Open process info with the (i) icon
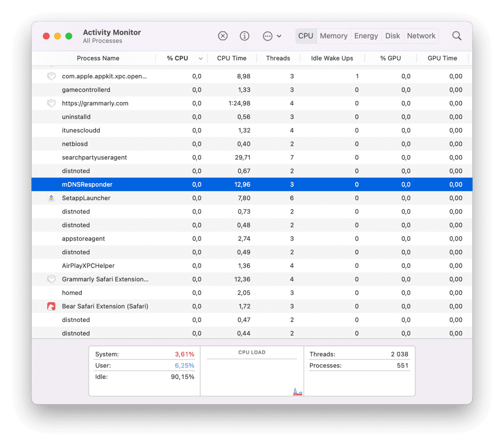This screenshot has height=446, width=504. tap(245, 36)
